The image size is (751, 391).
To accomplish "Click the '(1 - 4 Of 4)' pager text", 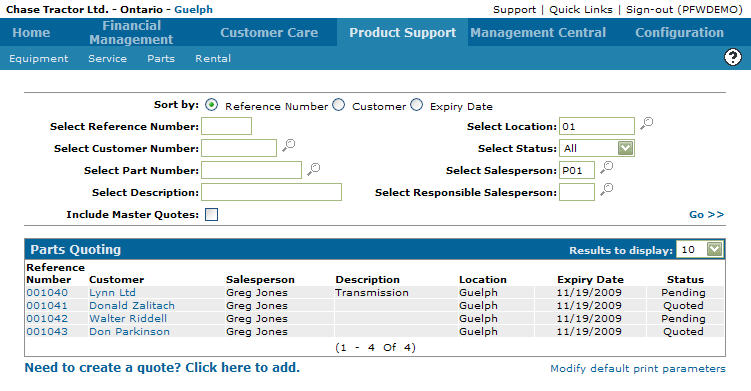I will click(x=376, y=347).
